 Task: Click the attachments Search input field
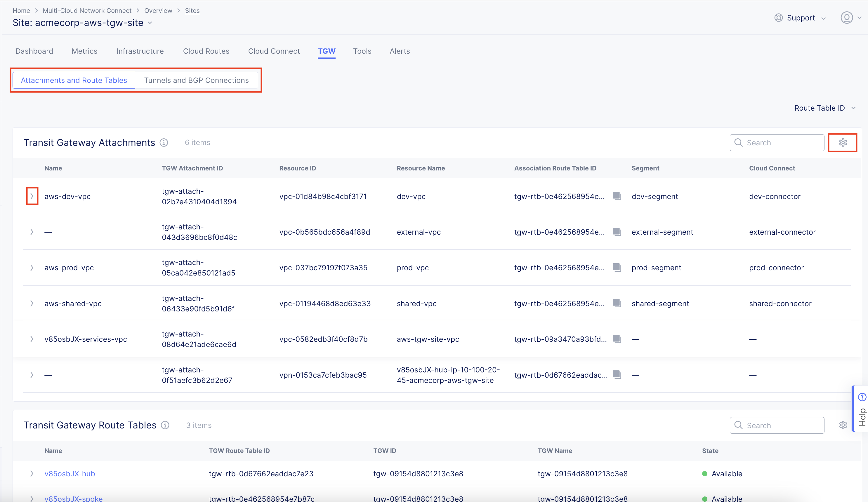(777, 142)
